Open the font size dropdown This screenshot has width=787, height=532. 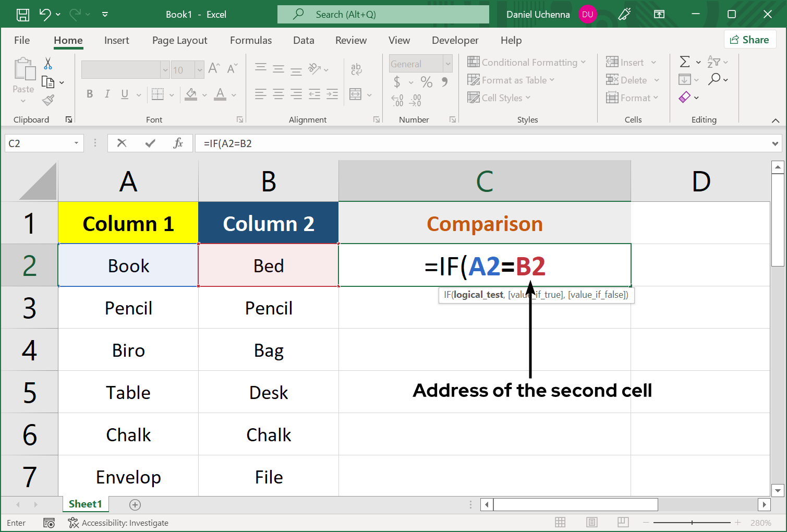[x=200, y=69]
